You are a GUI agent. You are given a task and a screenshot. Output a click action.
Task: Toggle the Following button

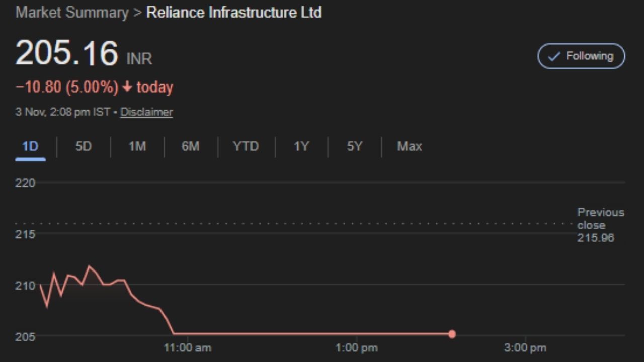pyautogui.click(x=581, y=56)
